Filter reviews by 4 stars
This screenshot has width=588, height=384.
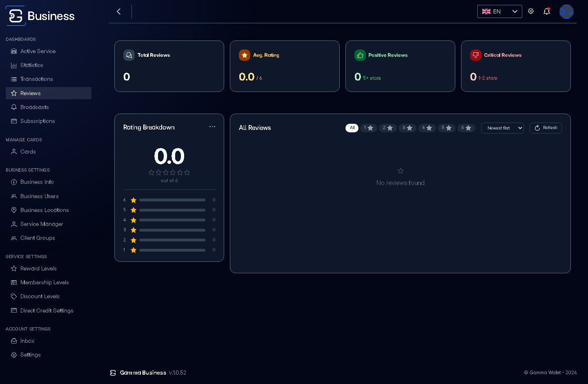427,128
